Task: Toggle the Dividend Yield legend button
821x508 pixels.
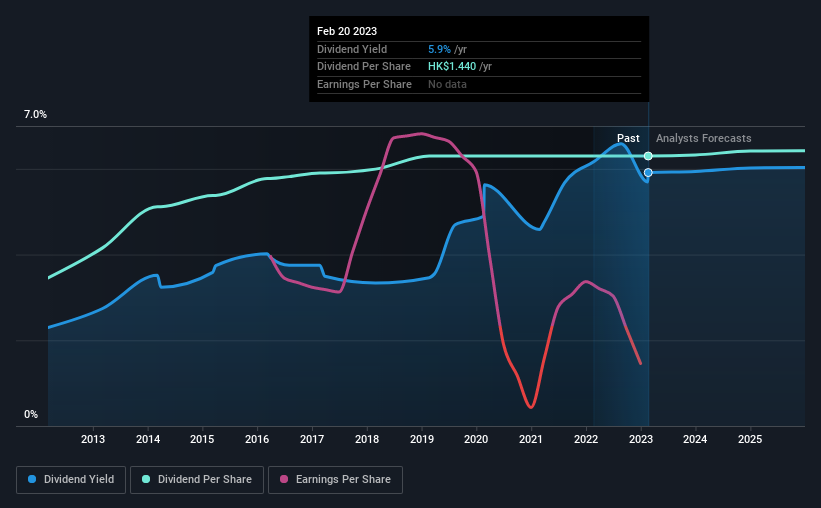Action: [x=71, y=480]
